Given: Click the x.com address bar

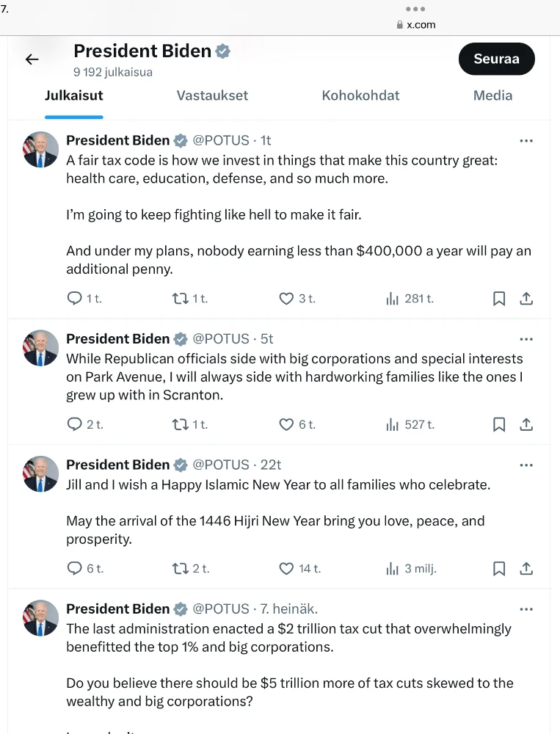Looking at the screenshot, I should coord(421,24).
